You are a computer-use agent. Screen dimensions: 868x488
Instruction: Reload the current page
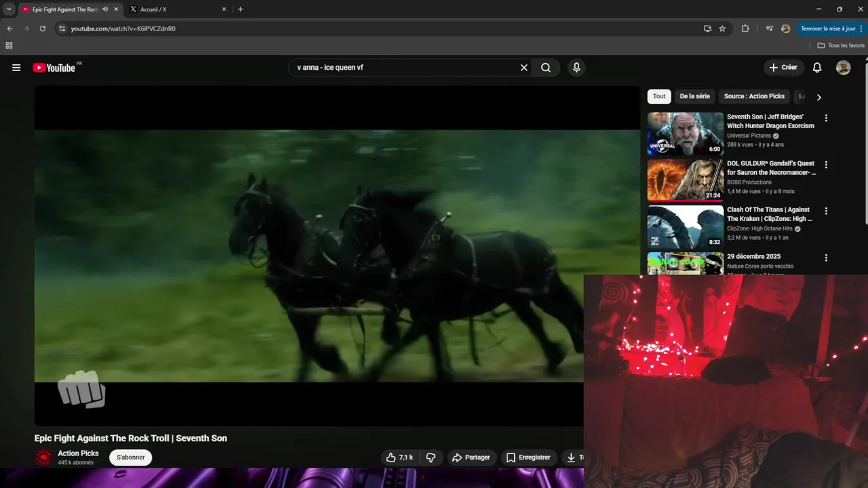click(x=42, y=28)
